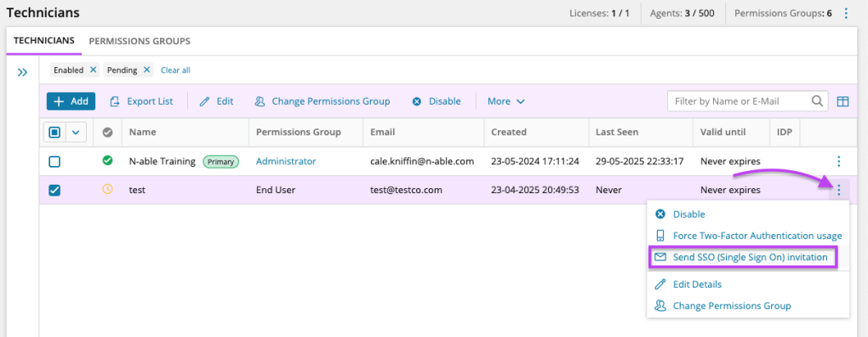Open the page options kebab menu by Permissions Groups
Image resolution: width=868 pixels, height=337 pixels.
click(845, 14)
